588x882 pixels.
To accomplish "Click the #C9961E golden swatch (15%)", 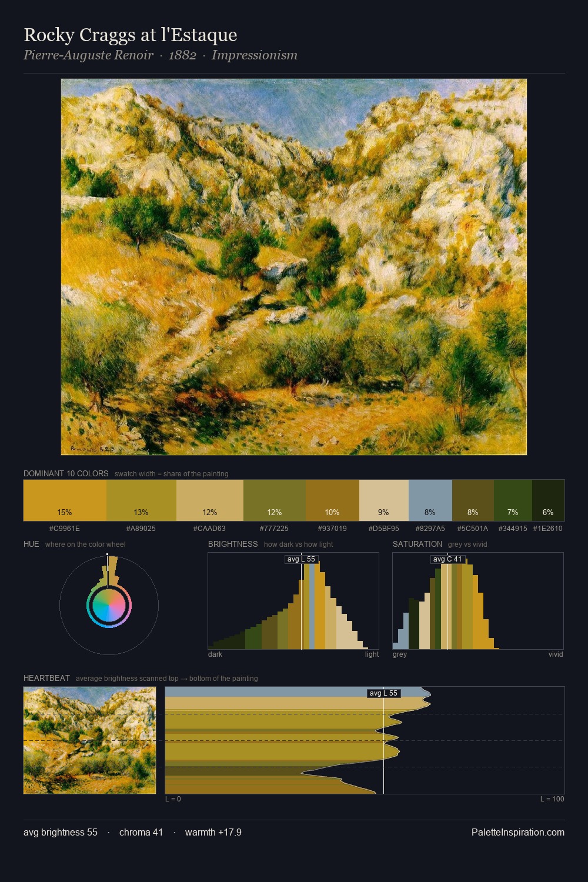I will pos(65,500).
